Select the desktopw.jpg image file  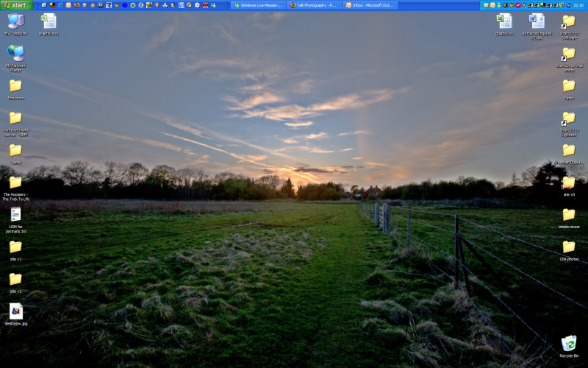[x=15, y=311]
